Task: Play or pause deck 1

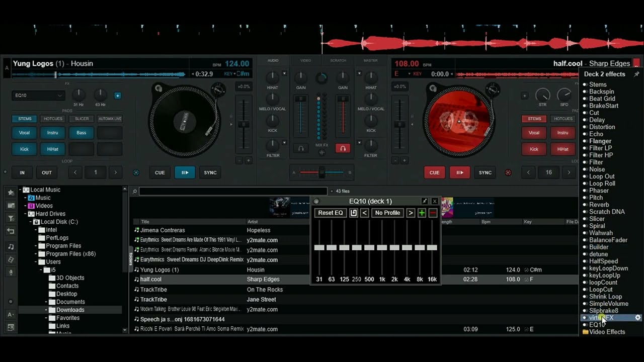Action: point(185,172)
